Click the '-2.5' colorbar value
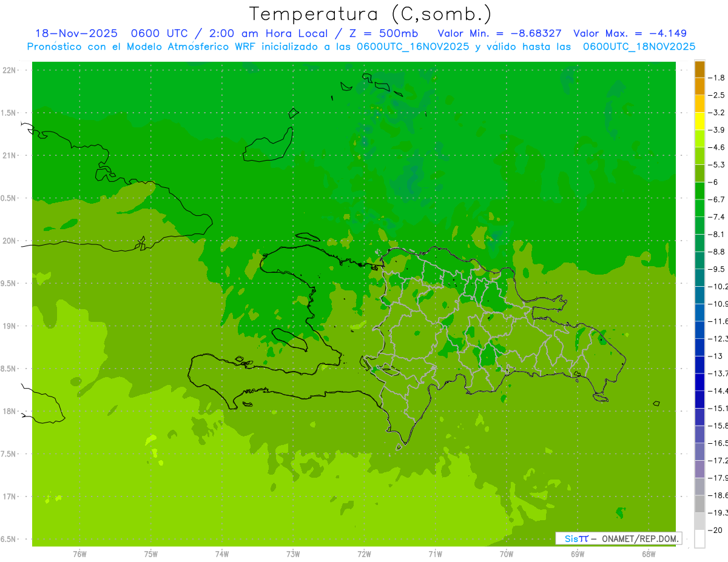This screenshot has width=728, height=562. [717, 95]
